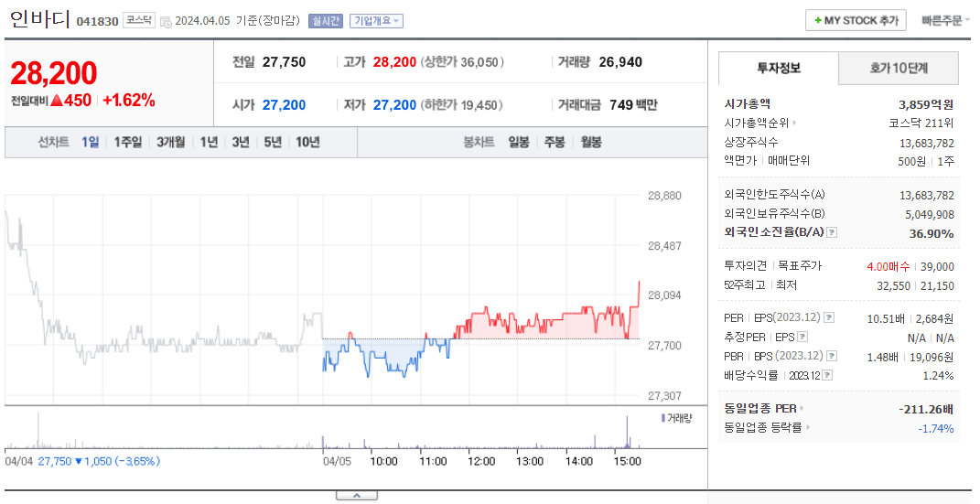Screen dimensions: 980x504
Task: Select the 1년 line chart period
Action: (209, 143)
